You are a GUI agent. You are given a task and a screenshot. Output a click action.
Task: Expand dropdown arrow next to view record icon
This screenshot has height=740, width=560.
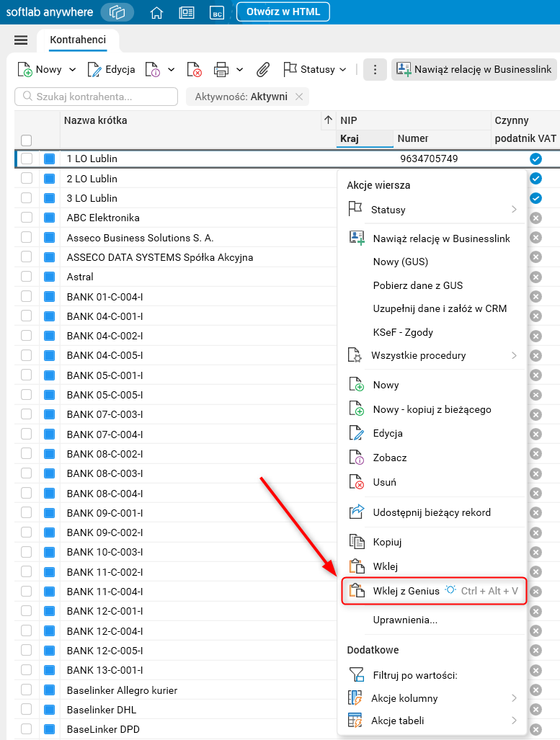tap(171, 69)
